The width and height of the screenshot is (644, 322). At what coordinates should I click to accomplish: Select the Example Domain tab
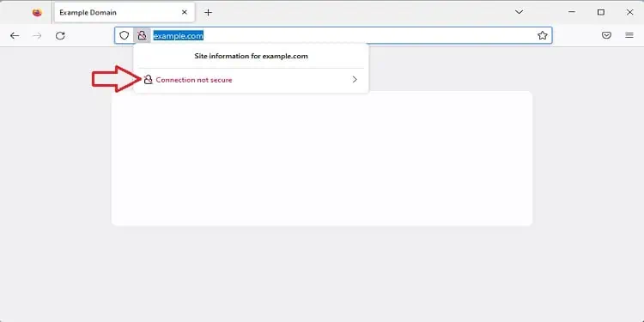click(125, 13)
